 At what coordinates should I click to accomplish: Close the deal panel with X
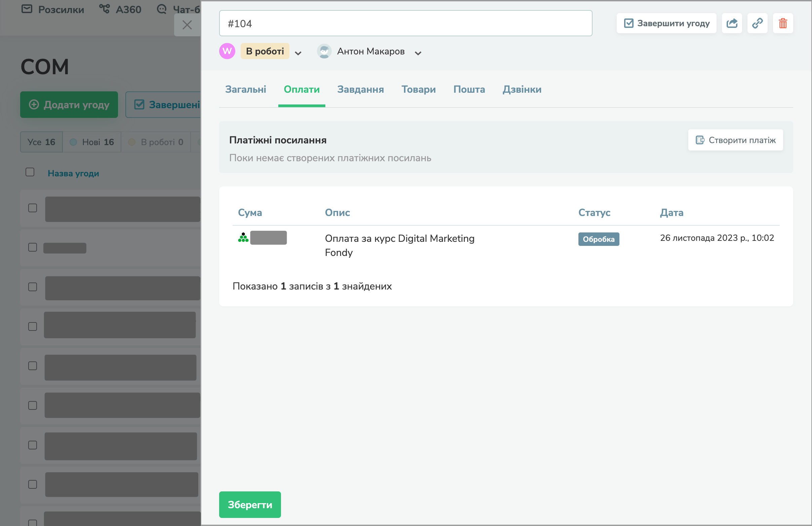(187, 25)
